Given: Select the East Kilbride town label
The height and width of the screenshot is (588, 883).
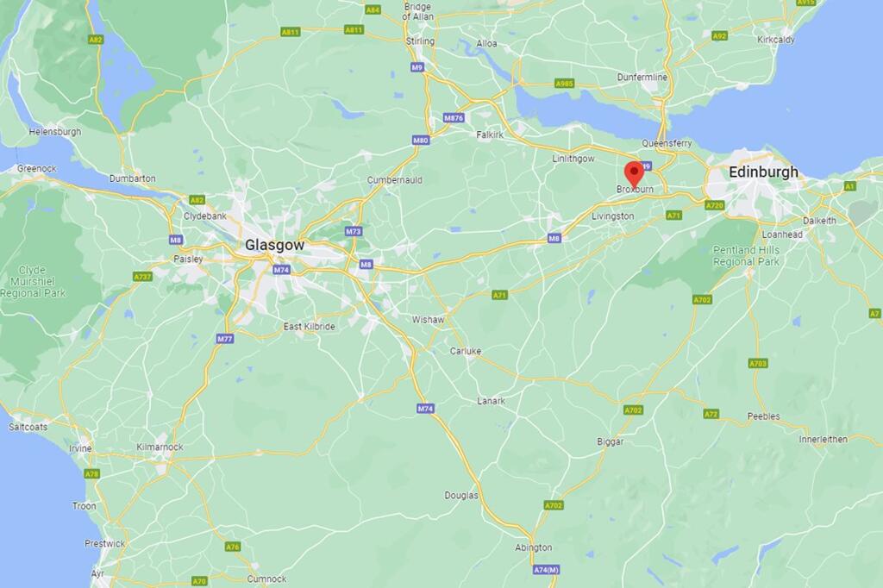Looking at the screenshot, I should pyautogui.click(x=310, y=327).
